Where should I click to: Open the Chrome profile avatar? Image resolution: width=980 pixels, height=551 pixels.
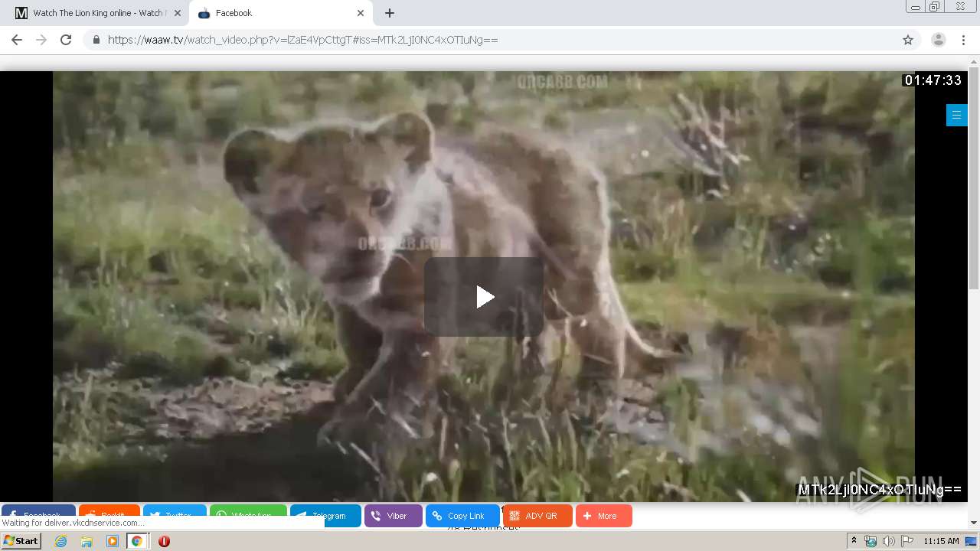tap(939, 40)
